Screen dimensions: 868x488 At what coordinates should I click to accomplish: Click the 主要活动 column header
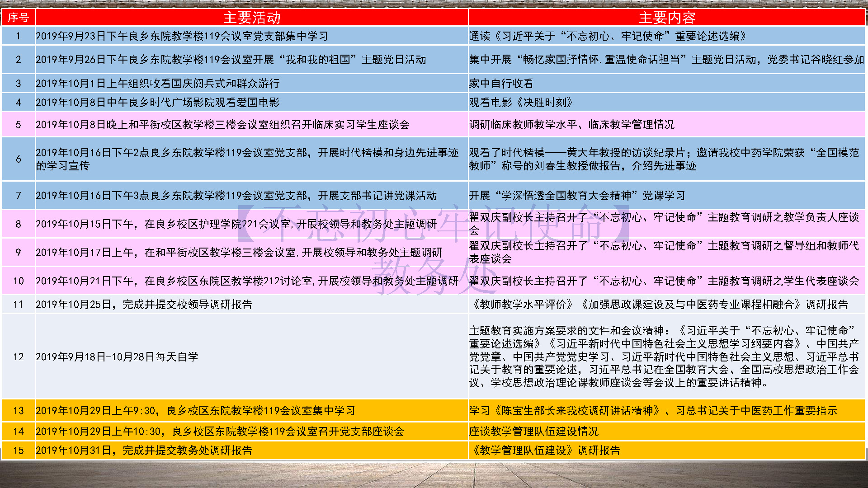tap(252, 18)
